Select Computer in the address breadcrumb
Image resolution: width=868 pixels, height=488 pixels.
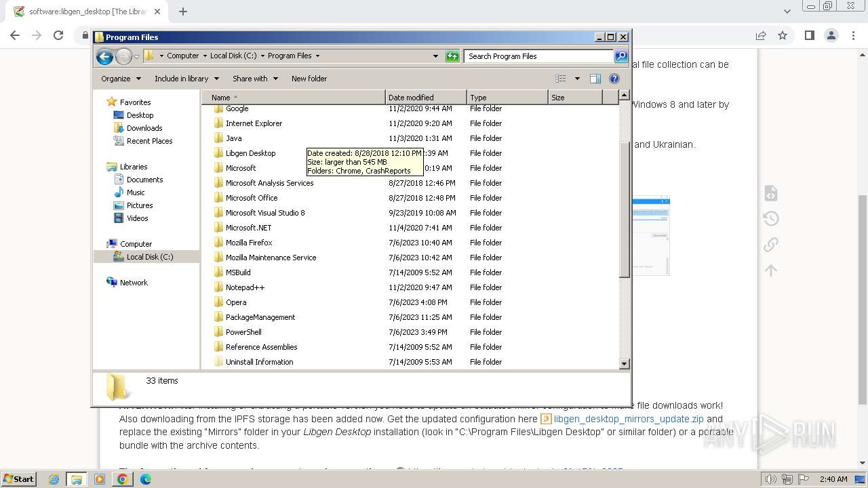click(182, 56)
